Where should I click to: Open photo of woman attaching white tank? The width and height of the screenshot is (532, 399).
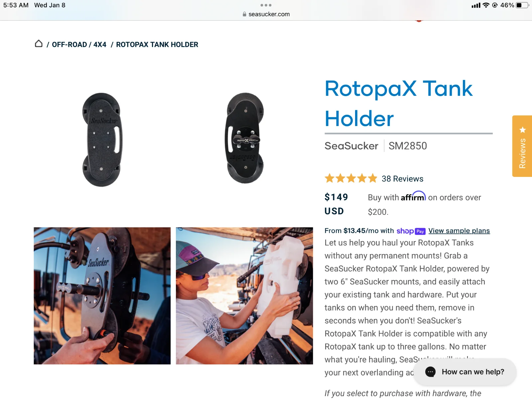coord(244,296)
